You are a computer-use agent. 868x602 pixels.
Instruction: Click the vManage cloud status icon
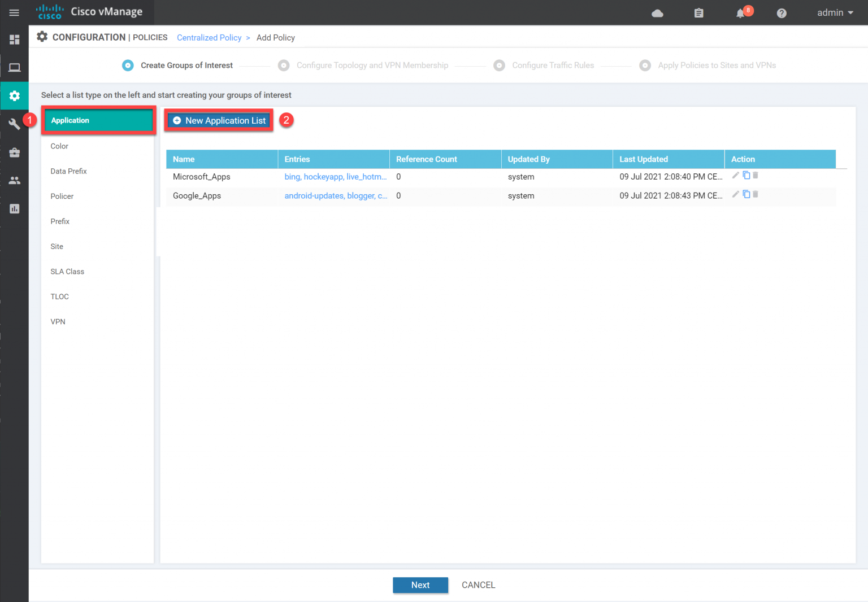coord(657,13)
